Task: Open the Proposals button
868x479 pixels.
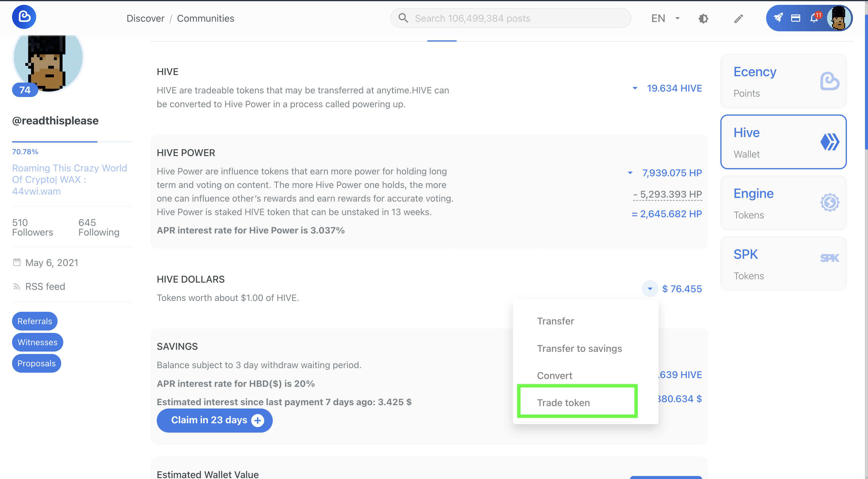Action: pos(36,363)
